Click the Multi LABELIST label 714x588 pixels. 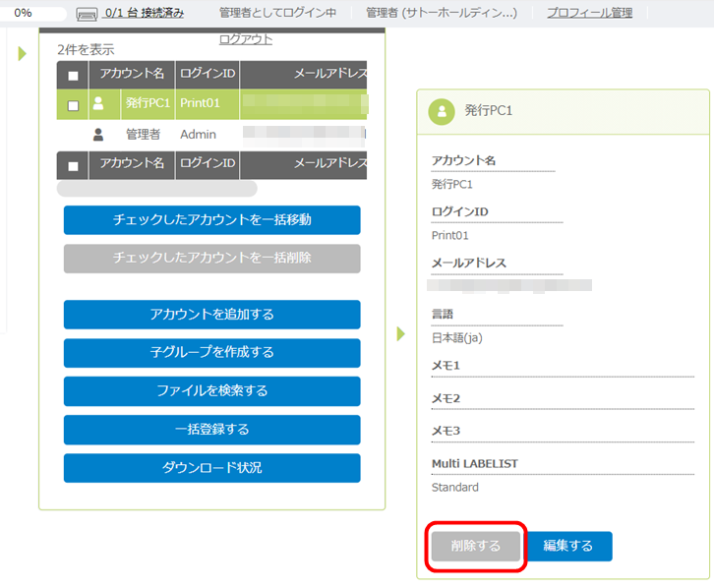[x=474, y=464]
